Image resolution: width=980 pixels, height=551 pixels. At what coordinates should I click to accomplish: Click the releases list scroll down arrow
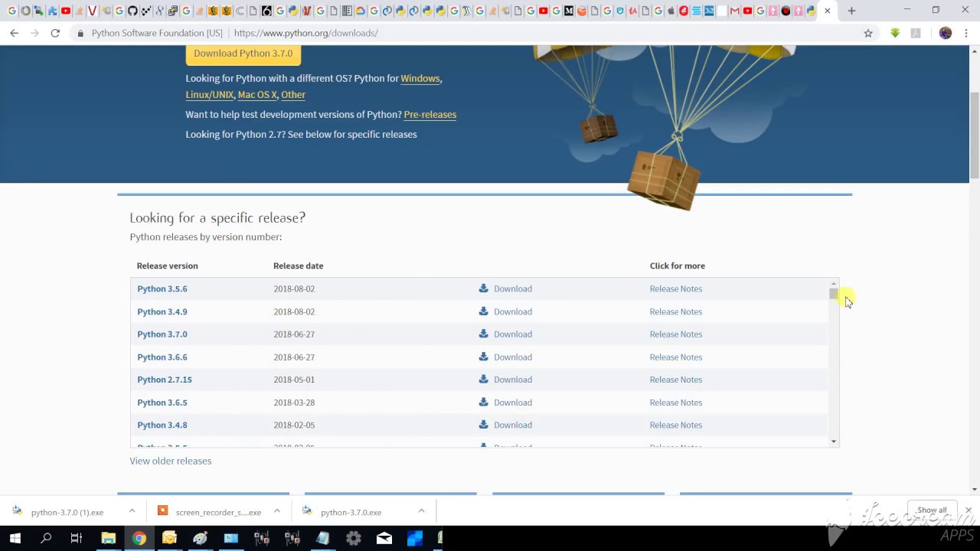click(x=834, y=442)
